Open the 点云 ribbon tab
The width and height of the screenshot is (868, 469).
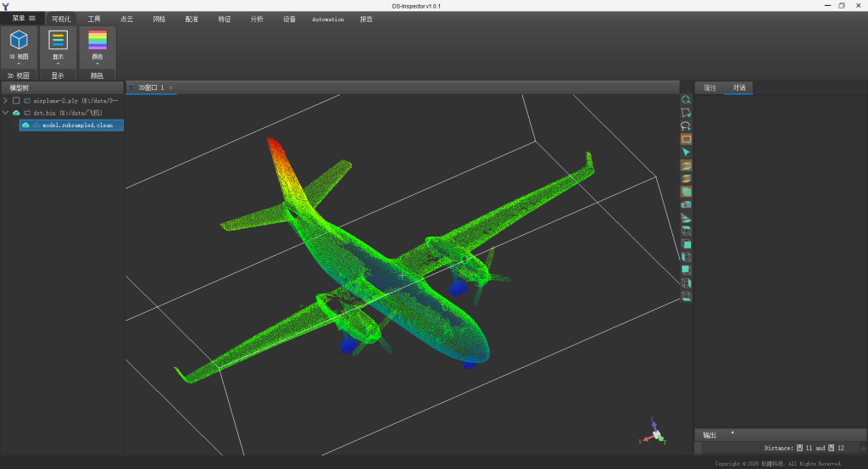[127, 19]
